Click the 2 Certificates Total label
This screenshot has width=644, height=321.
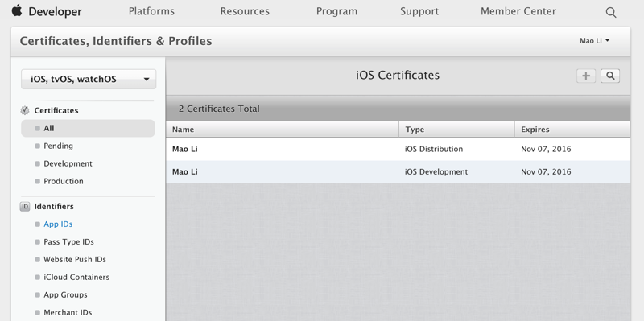[219, 109]
